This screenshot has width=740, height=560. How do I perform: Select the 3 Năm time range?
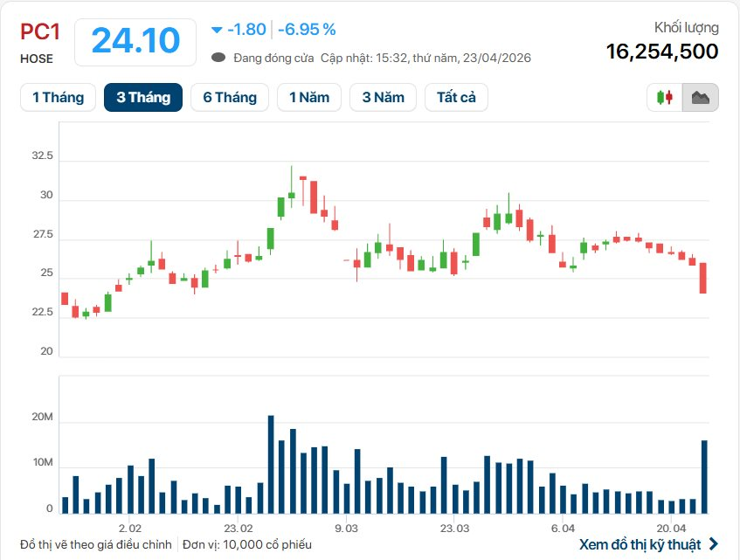(x=383, y=97)
